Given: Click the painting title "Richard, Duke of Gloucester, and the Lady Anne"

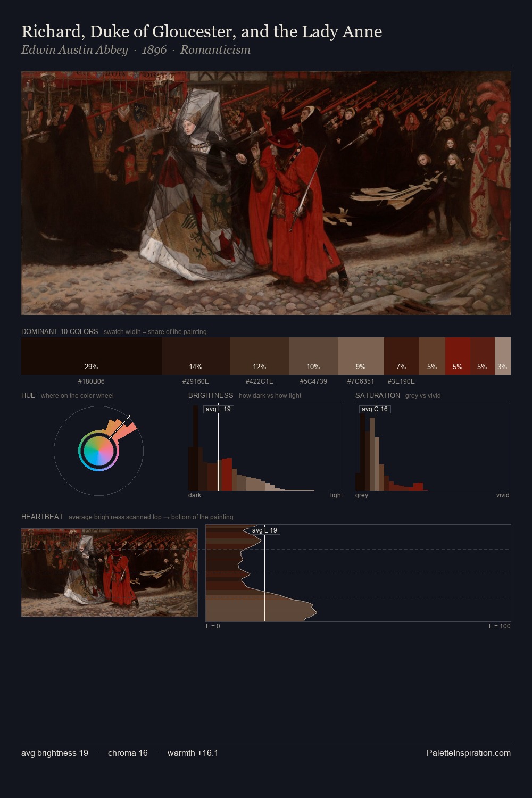Looking at the screenshot, I should click(x=202, y=32).
